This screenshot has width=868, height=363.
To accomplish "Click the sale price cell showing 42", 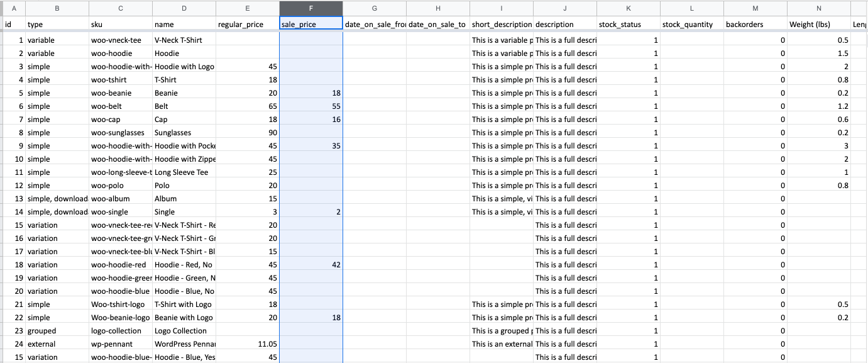I will point(311,265).
